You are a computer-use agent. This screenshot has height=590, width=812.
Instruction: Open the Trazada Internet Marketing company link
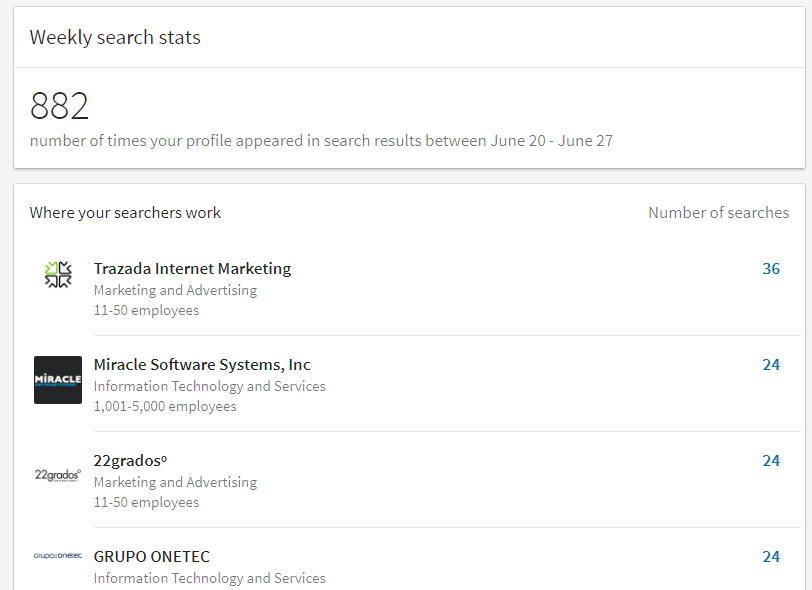(x=192, y=268)
